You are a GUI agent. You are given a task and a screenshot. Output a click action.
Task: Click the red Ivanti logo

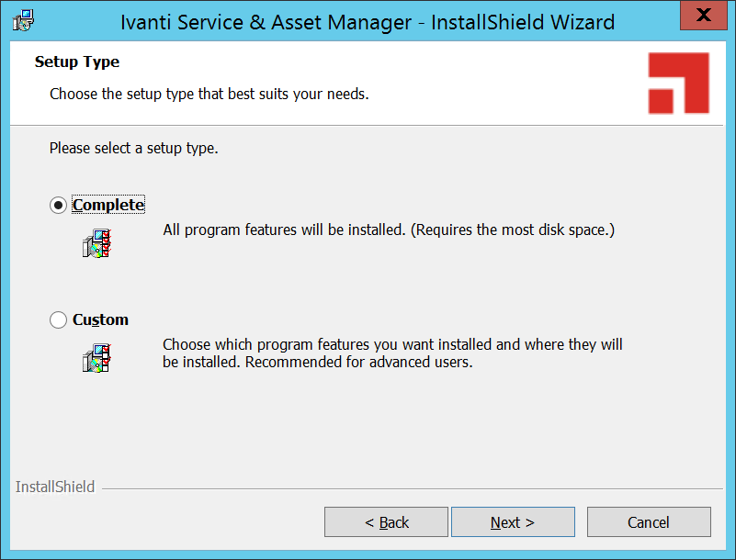(x=678, y=84)
